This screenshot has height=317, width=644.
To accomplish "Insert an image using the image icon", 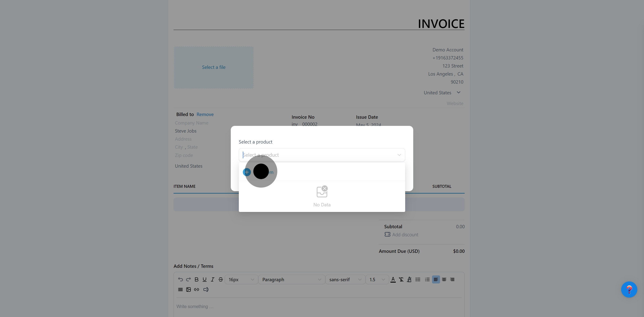I will click(x=189, y=290).
